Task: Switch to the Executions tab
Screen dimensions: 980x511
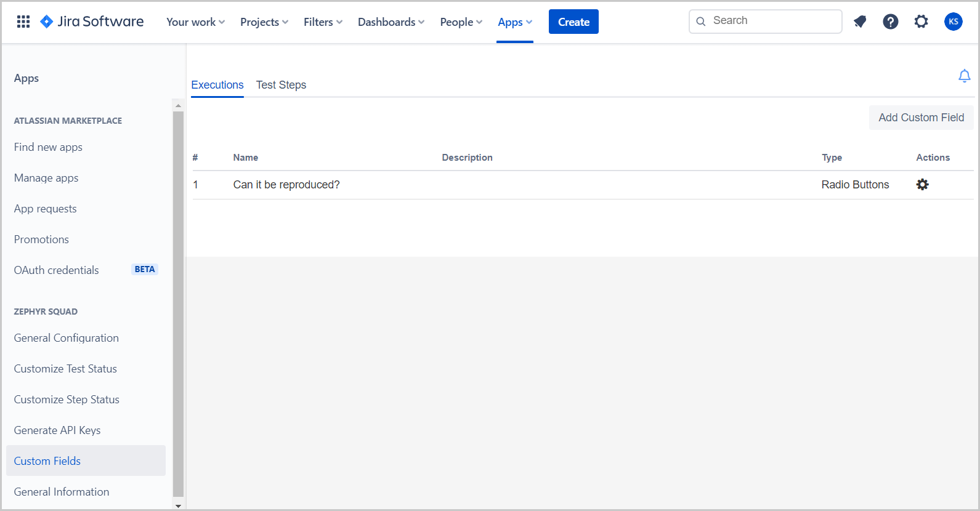Action: pos(217,85)
